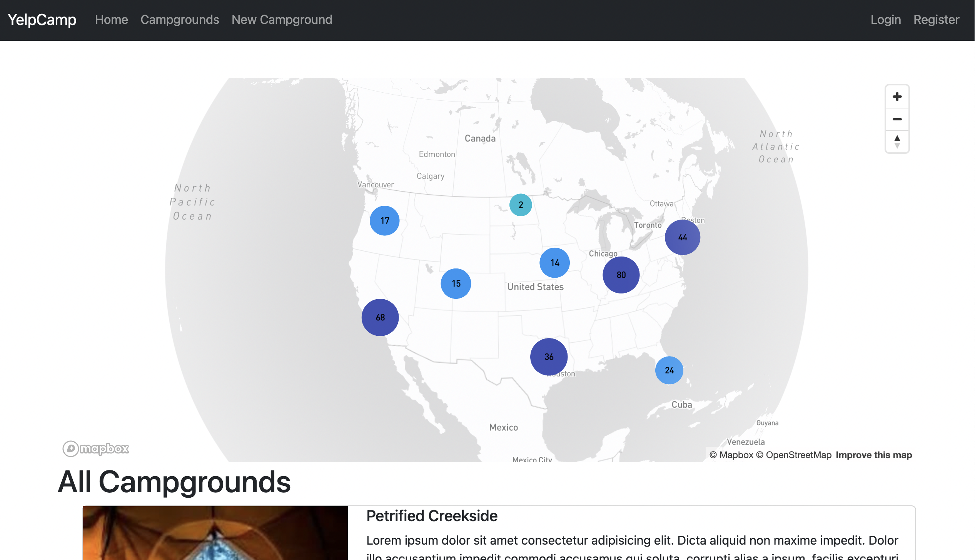
Task: Click the Improve this map link
Action: pos(874,455)
